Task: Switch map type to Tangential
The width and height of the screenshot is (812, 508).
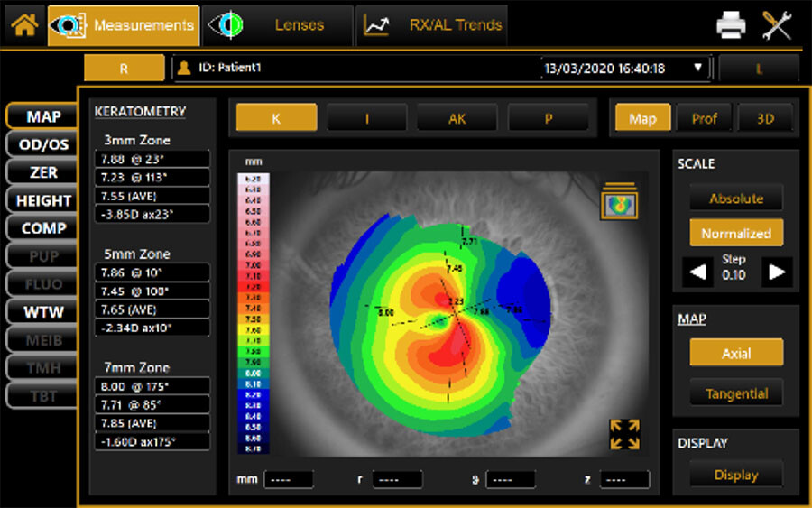Action: [x=736, y=393]
